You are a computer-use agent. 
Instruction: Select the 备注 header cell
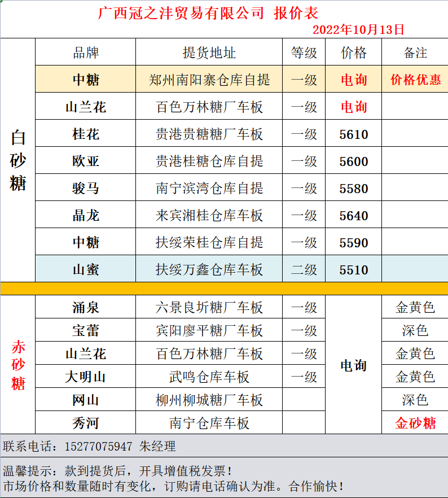click(x=415, y=53)
